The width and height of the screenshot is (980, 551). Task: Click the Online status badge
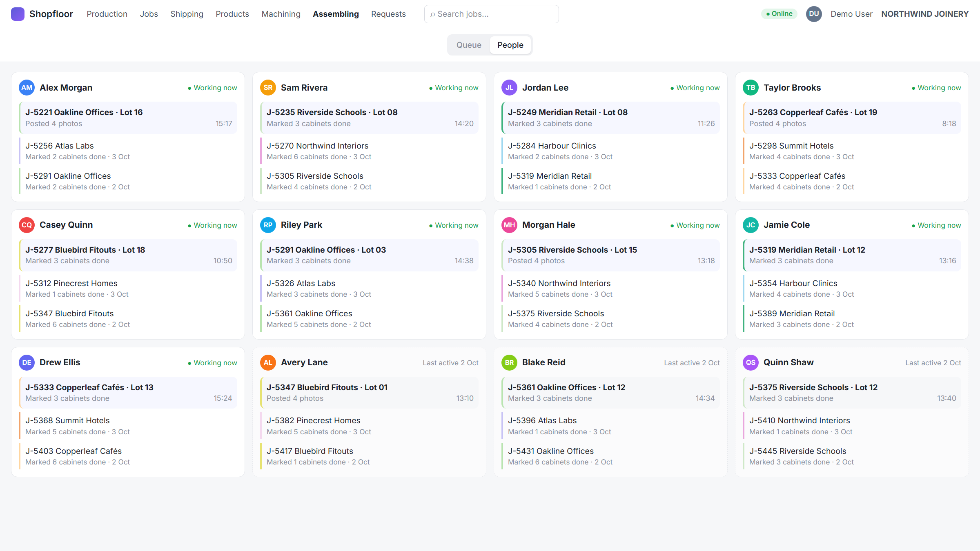[779, 14]
